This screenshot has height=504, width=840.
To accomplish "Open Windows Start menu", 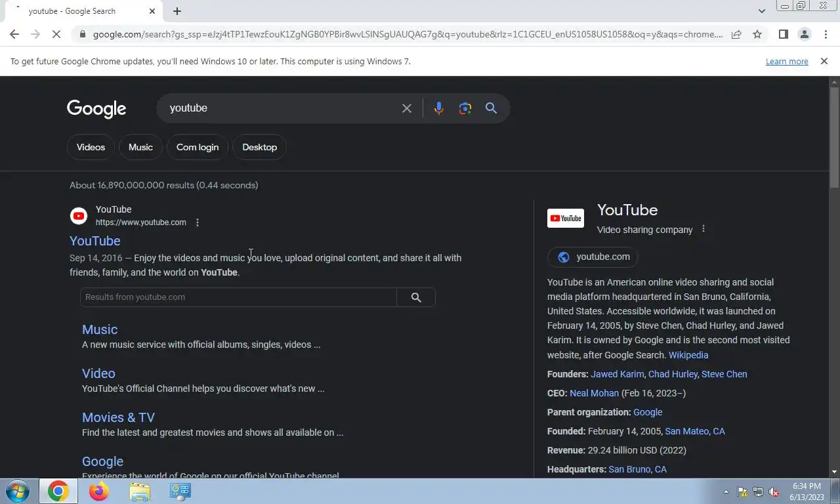I will [x=16, y=492].
